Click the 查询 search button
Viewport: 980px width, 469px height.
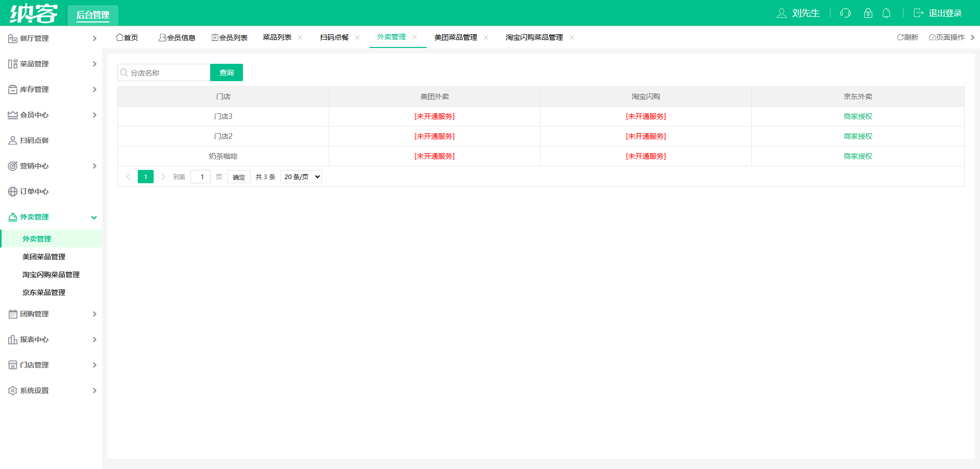(227, 72)
